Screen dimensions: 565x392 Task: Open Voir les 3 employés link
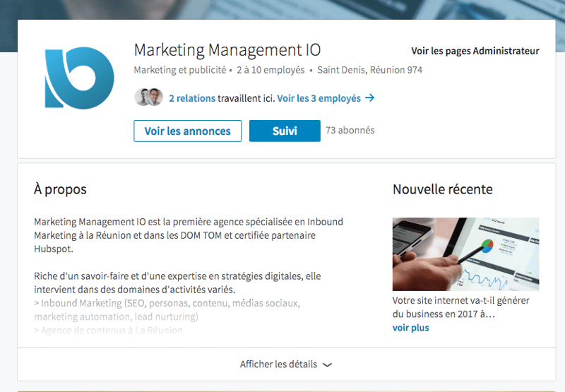coord(319,98)
